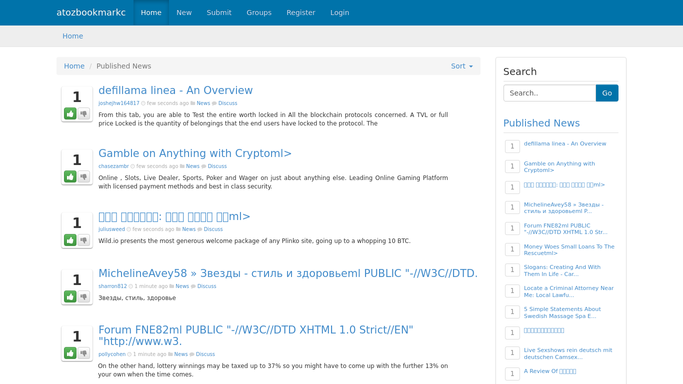Open Discuss link under Gamble on Anything
This screenshot has height=384, width=683.
[x=217, y=166]
